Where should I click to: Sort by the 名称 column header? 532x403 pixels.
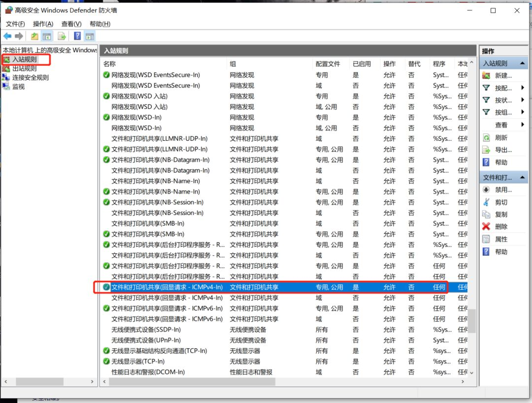pyautogui.click(x=164, y=63)
